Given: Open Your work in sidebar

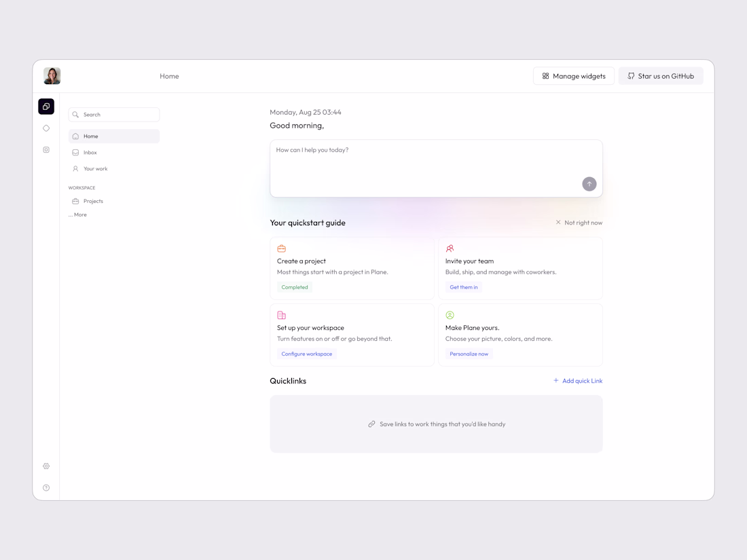Looking at the screenshot, I should point(114,168).
